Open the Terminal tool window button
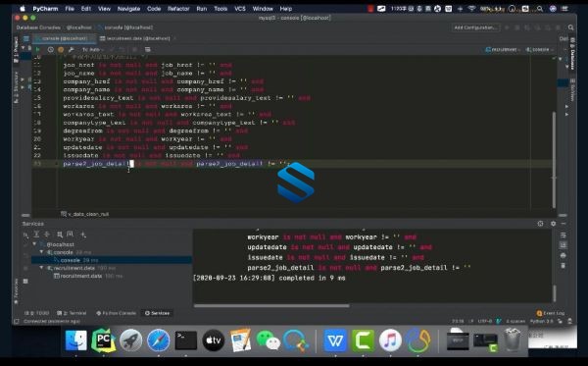The height and width of the screenshot is (366, 588). tap(72, 313)
